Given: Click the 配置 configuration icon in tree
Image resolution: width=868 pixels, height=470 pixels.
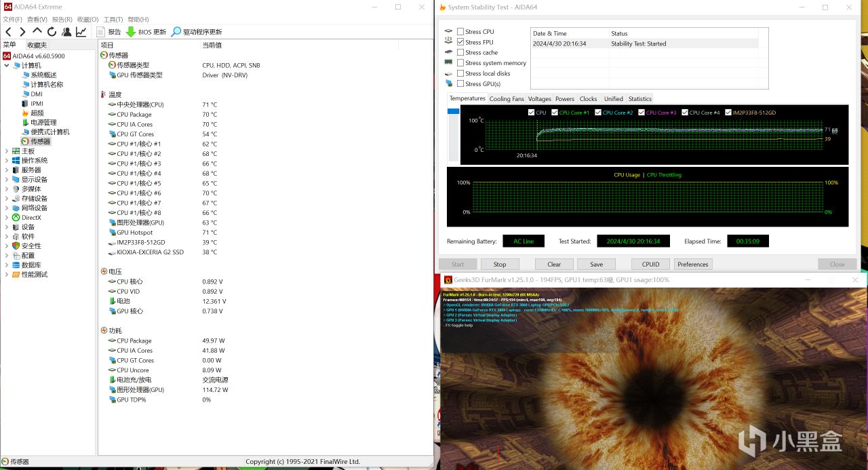Looking at the screenshot, I should point(16,256).
